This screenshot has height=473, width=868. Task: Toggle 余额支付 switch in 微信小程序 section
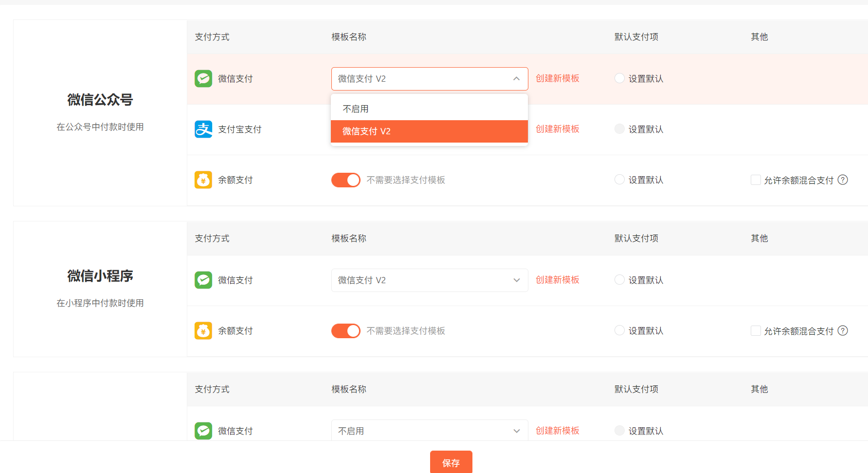pyautogui.click(x=346, y=331)
